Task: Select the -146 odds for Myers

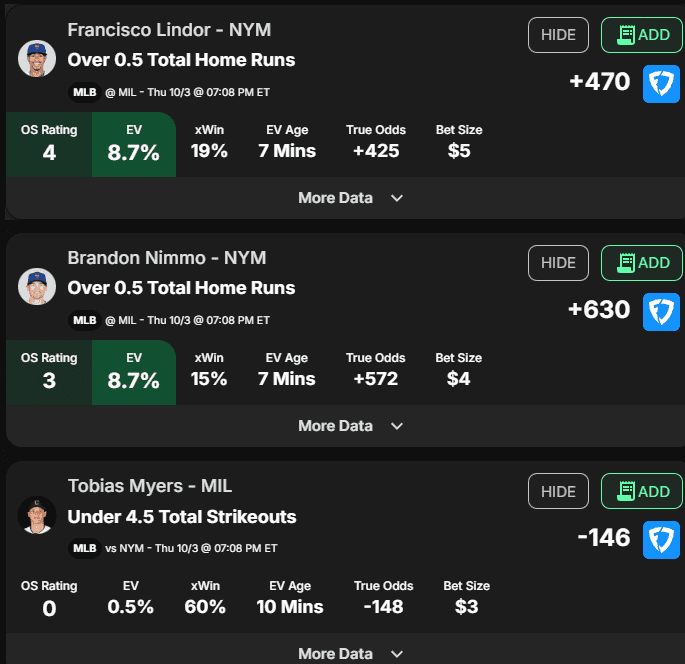Action: point(604,538)
